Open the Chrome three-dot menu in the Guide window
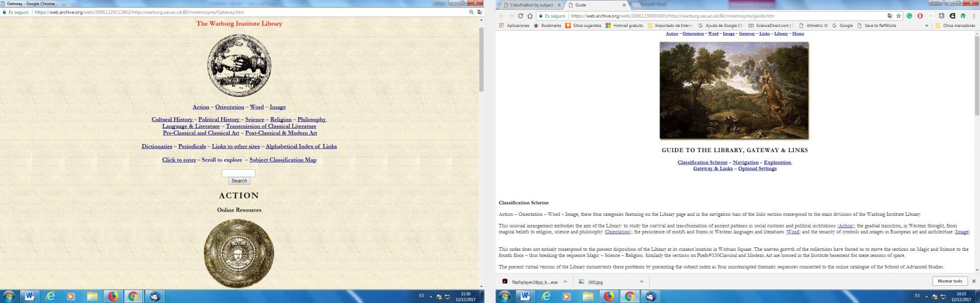980x303 pixels. [x=974, y=16]
